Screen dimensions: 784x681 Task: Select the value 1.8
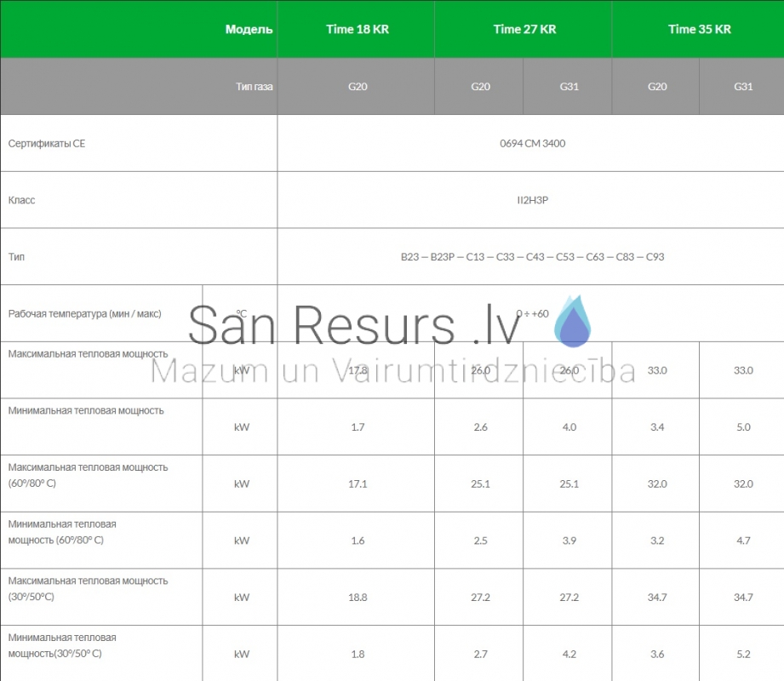point(358,654)
